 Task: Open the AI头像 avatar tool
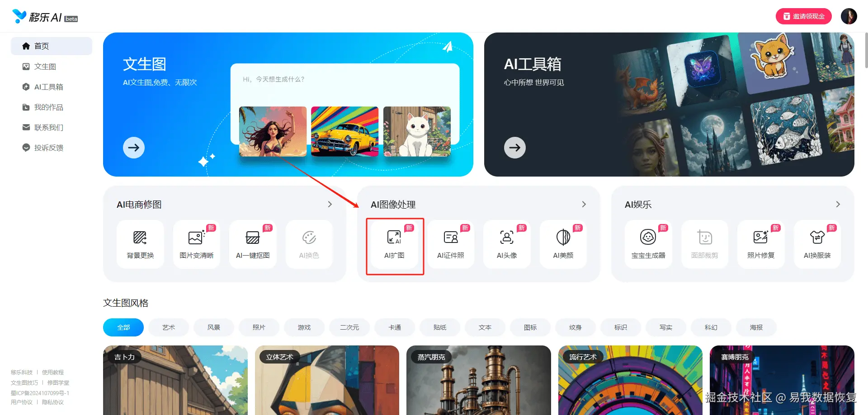tap(507, 244)
